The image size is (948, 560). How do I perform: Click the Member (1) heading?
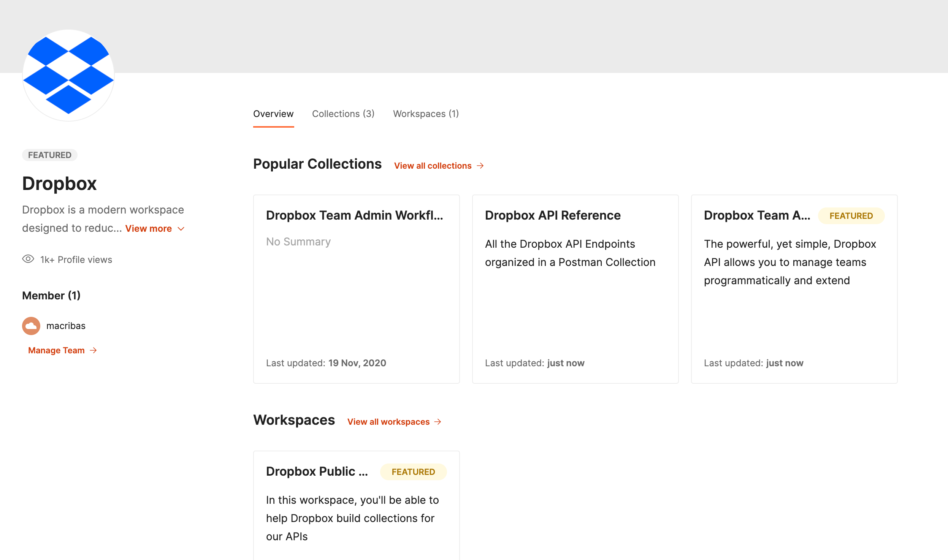pos(51,296)
